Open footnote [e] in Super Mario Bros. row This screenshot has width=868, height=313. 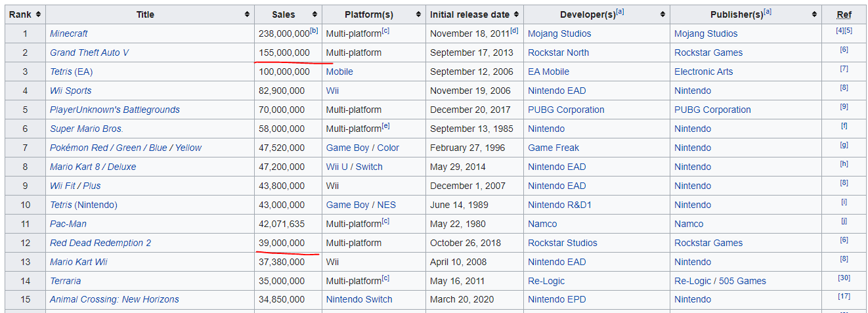click(385, 126)
